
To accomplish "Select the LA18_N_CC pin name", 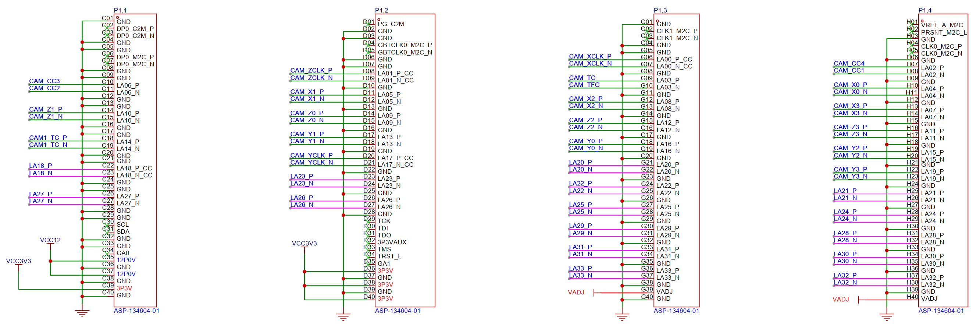I will (134, 176).
